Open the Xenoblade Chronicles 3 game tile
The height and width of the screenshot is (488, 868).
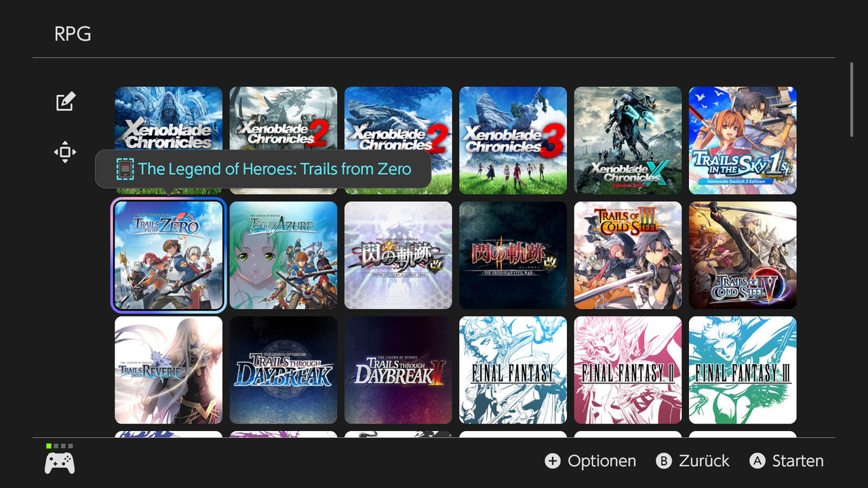click(x=513, y=140)
